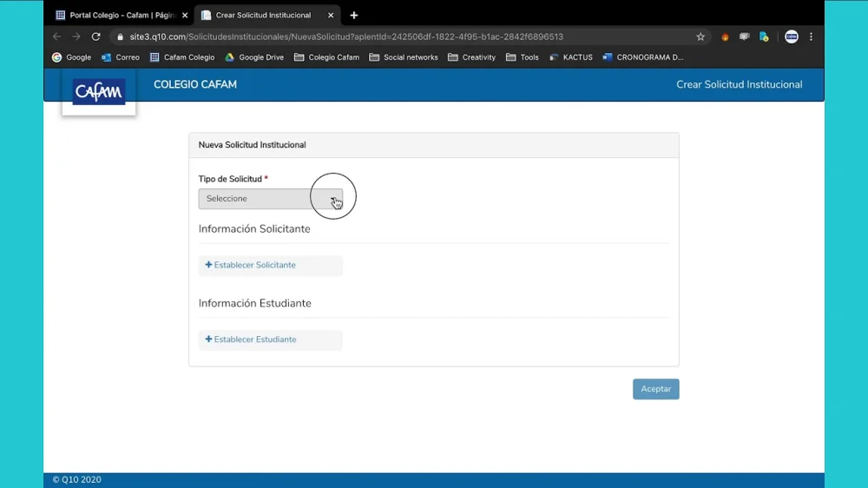
Task: Open the Tipo de Solicitud dropdown
Action: (270, 199)
